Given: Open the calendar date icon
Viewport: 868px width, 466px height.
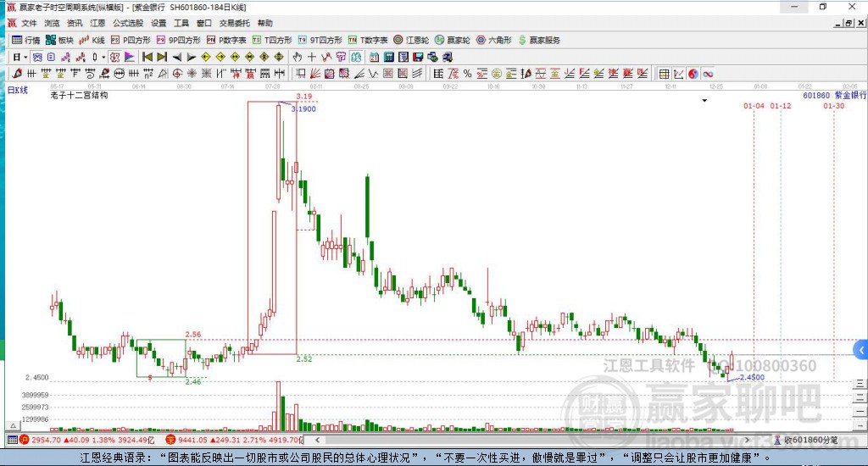Looking at the screenshot, I should coord(374,57).
